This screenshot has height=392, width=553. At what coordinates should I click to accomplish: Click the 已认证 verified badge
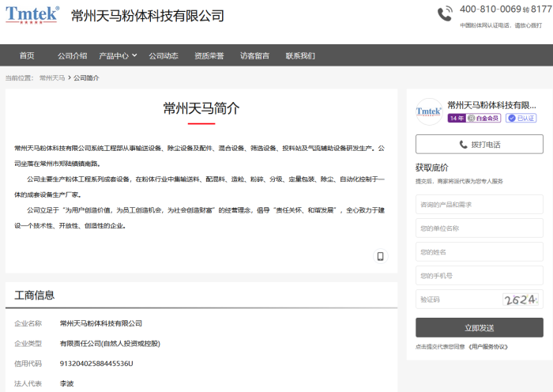pos(521,118)
